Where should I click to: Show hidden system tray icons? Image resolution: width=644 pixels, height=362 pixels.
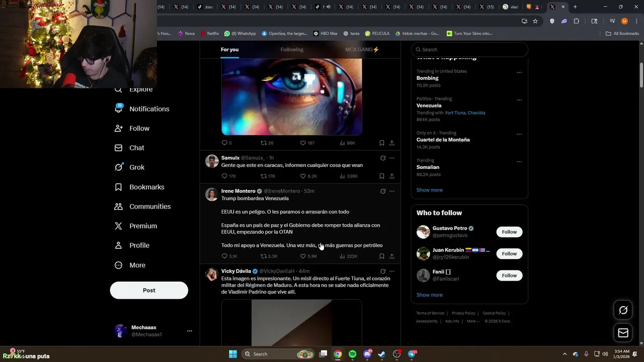coord(565,354)
